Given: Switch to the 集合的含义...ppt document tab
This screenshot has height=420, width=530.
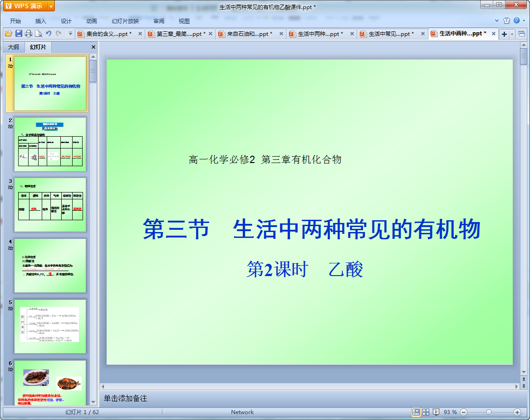Looking at the screenshot, I should point(109,34).
